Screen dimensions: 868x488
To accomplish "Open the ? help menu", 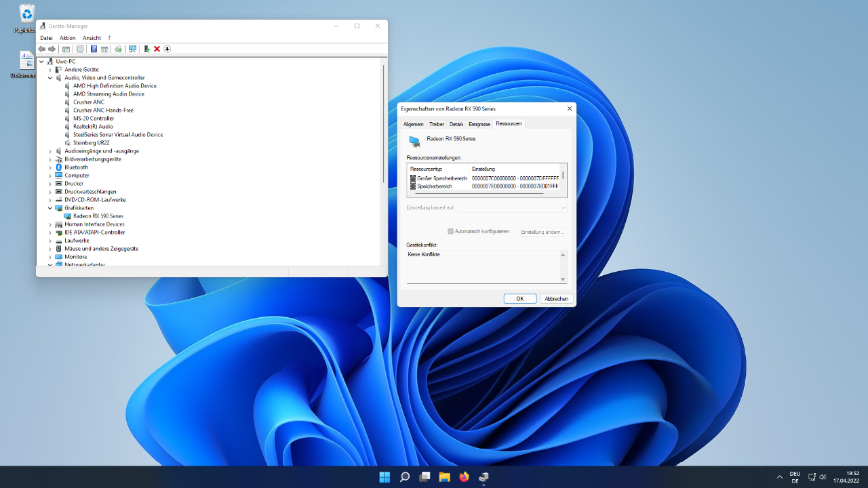I will tap(109, 38).
